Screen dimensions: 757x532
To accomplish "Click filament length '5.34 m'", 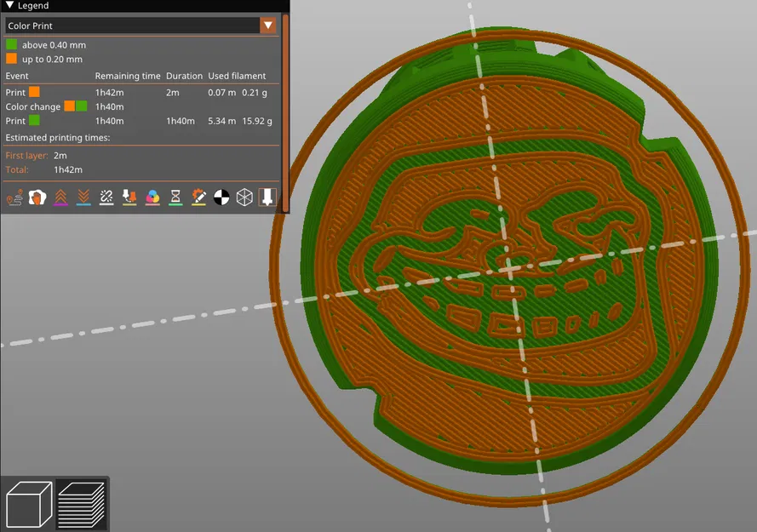I will click(222, 121).
